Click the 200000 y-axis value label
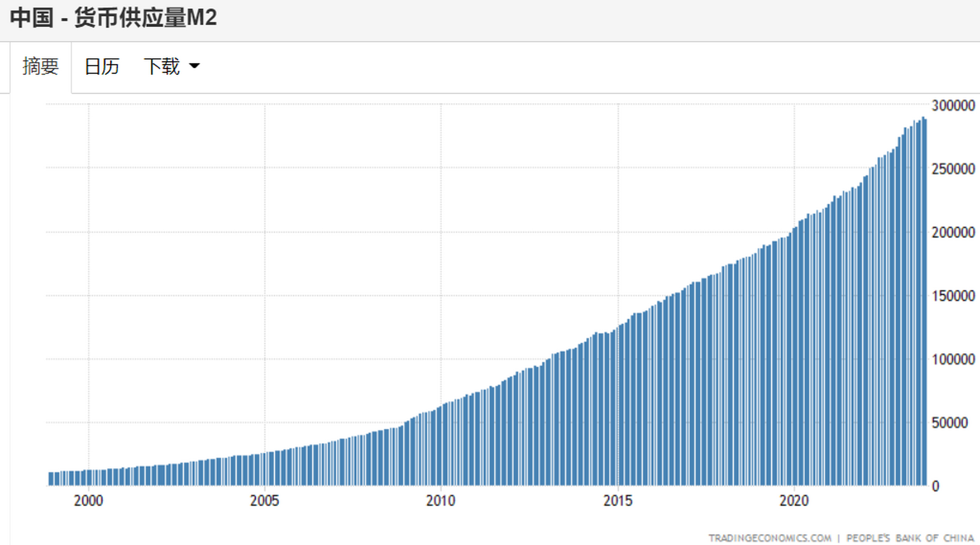Screen dimensions: 980x545 click(953, 232)
